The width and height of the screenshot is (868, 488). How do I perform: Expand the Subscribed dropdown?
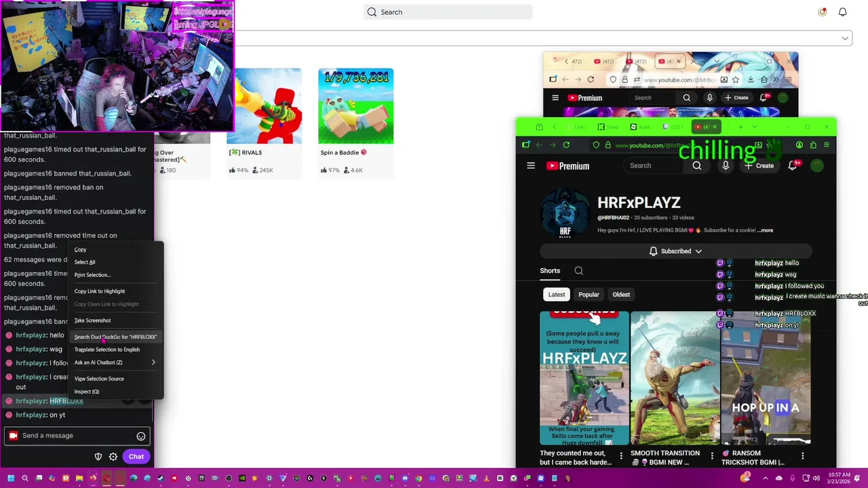point(675,251)
